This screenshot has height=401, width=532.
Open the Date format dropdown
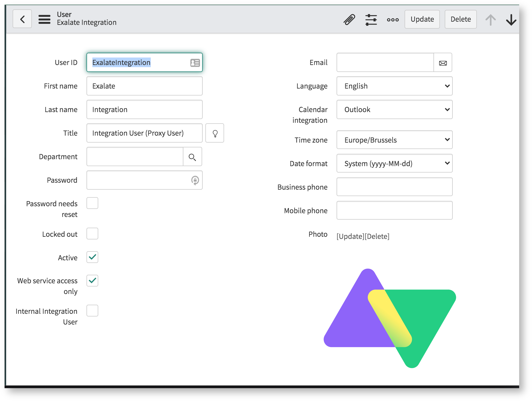click(394, 163)
